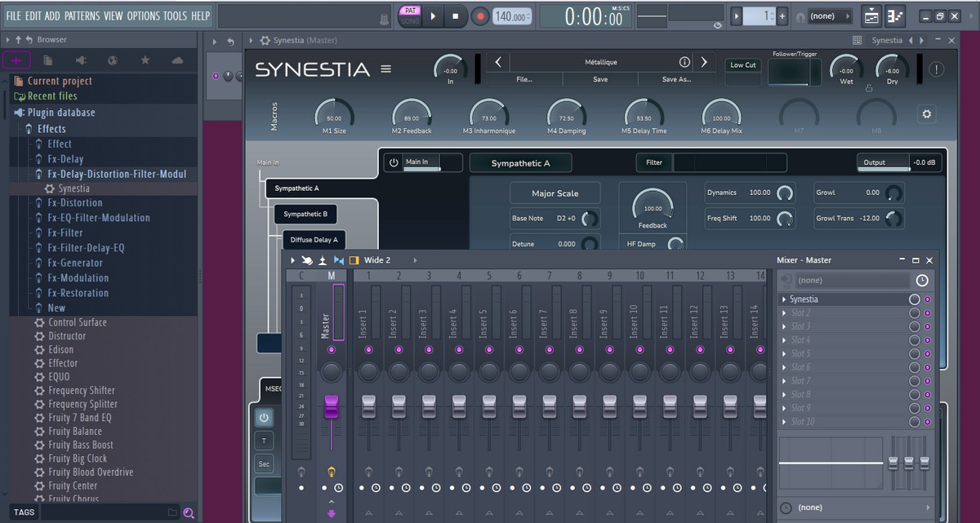Click the Save As... preset button

pos(676,79)
